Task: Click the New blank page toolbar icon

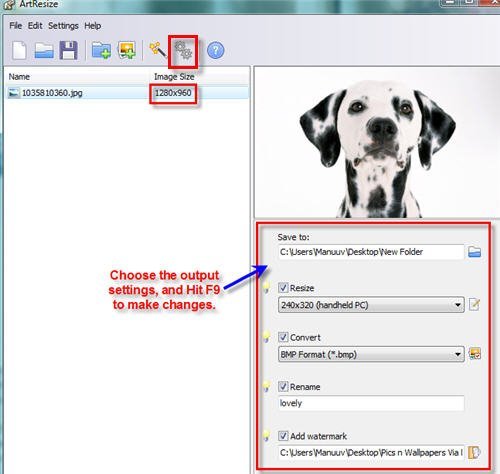Action: (19, 51)
